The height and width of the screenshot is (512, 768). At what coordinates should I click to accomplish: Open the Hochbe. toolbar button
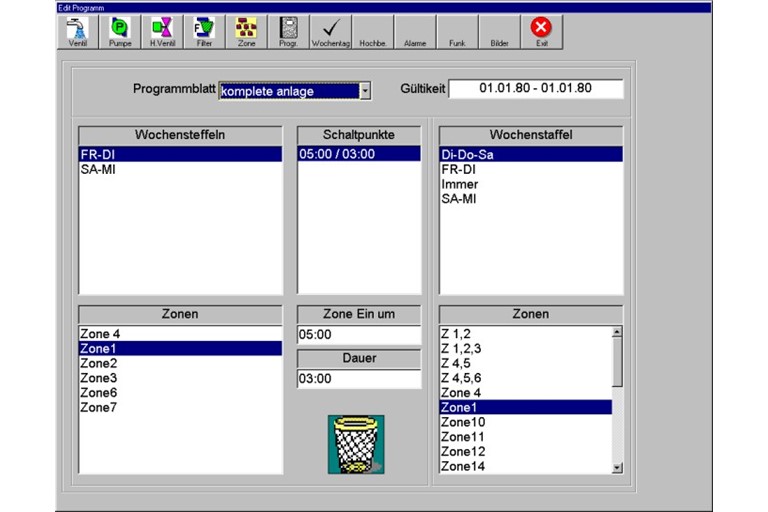[373, 31]
